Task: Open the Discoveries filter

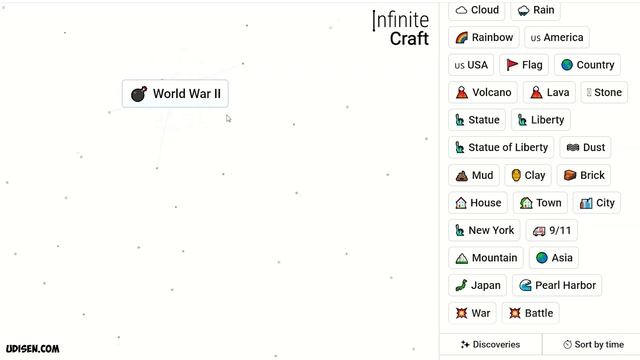Action: (x=490, y=344)
